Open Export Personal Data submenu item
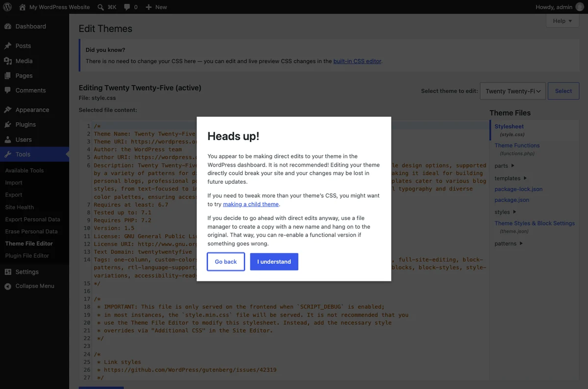The height and width of the screenshot is (389, 588). (32, 219)
